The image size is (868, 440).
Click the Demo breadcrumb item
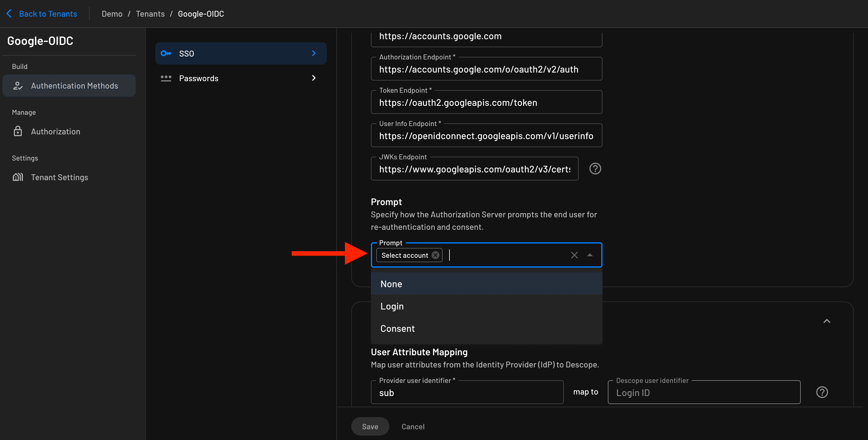[x=112, y=14]
